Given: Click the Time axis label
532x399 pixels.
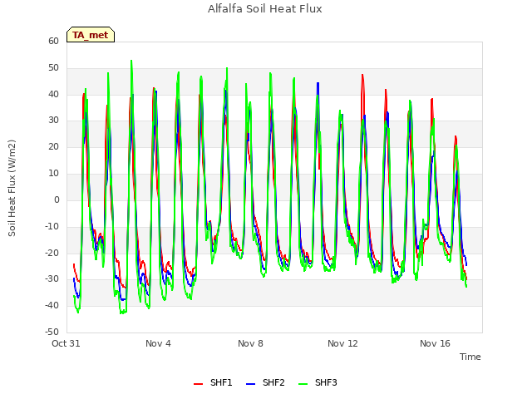Looking at the screenshot, I should pyautogui.click(x=470, y=357).
